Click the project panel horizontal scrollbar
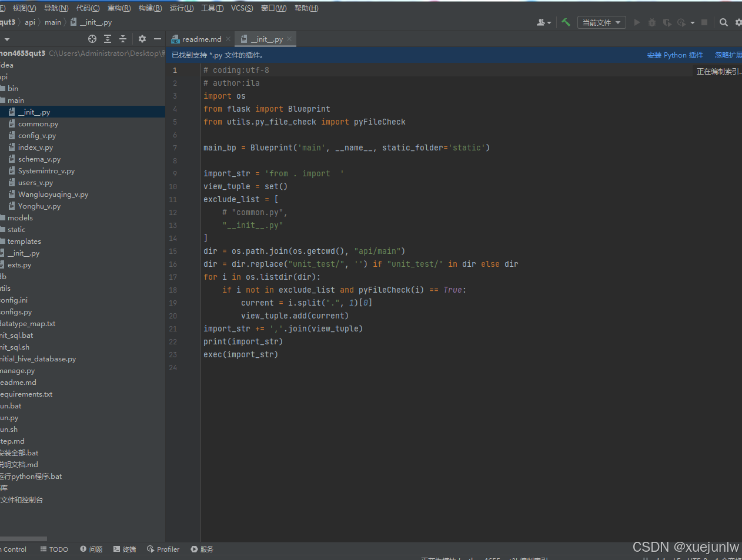 (24, 538)
